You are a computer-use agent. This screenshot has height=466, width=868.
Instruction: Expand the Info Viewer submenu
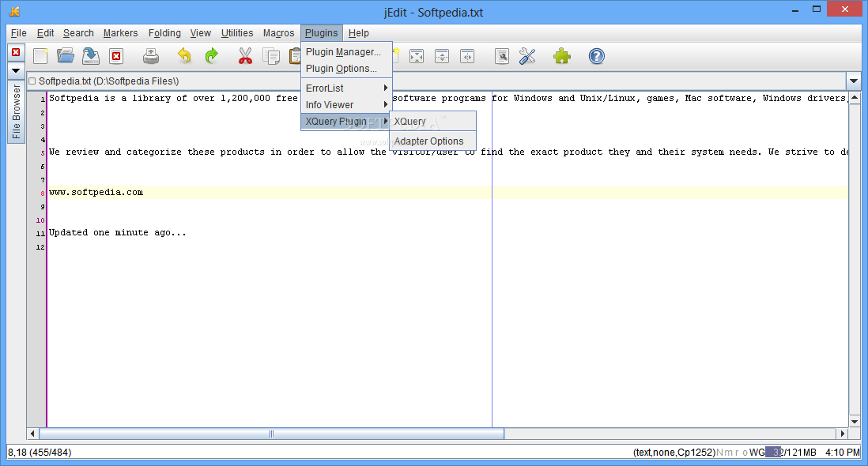point(346,105)
